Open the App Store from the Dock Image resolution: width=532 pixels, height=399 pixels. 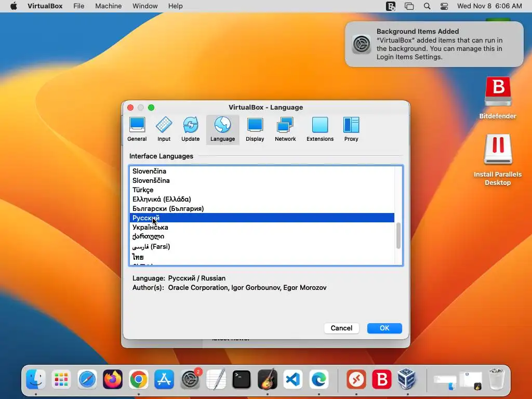pyautogui.click(x=164, y=379)
